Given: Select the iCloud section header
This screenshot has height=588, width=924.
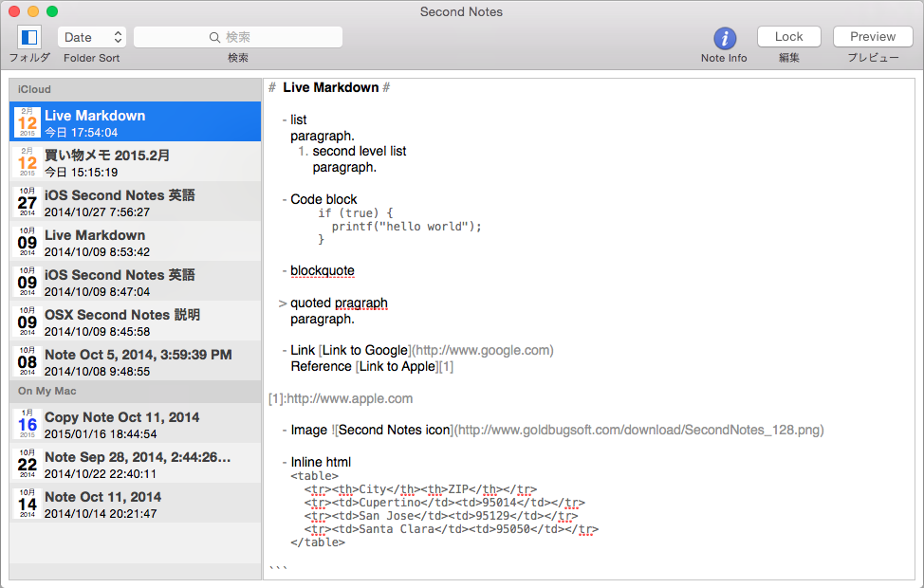Looking at the screenshot, I should coord(135,89).
